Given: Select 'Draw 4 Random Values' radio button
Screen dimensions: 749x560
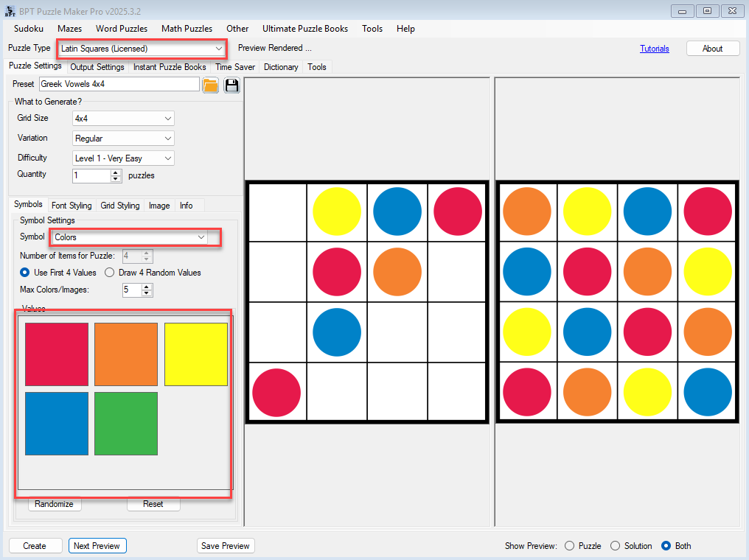Looking at the screenshot, I should (x=110, y=273).
